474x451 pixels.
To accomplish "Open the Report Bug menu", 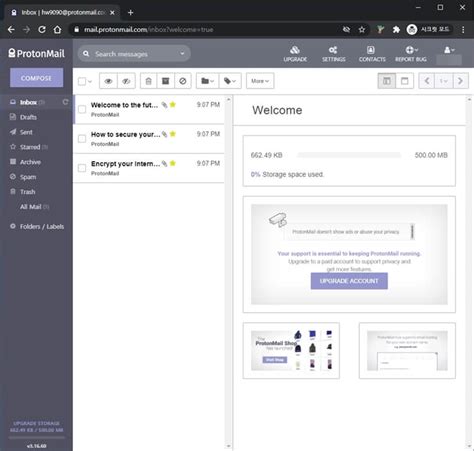I will (x=411, y=54).
